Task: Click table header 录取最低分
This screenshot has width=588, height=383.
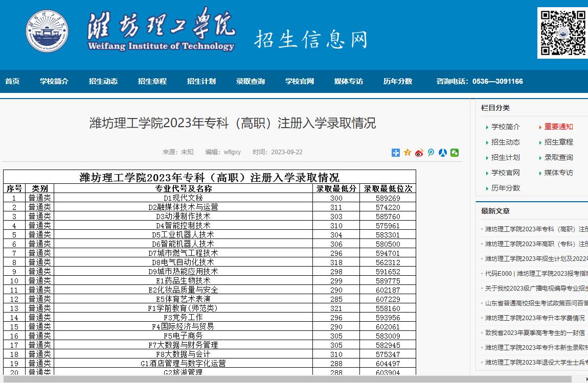Action: pyautogui.click(x=336, y=188)
